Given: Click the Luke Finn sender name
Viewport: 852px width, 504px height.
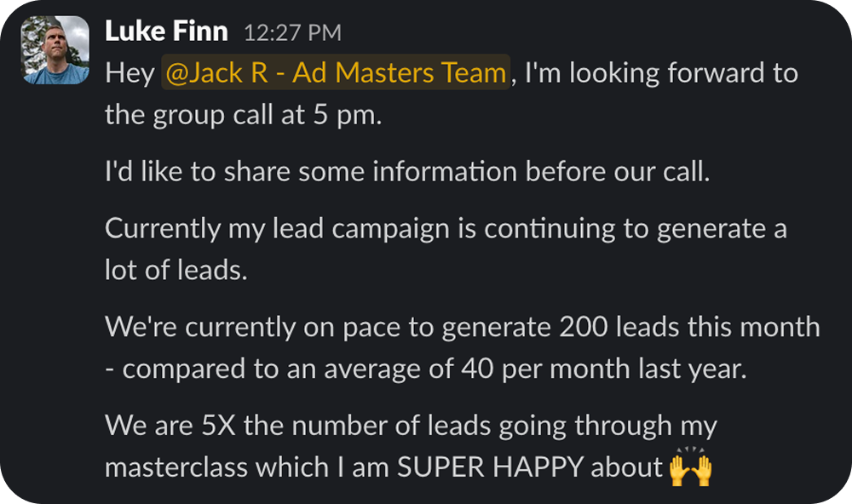Looking at the screenshot, I should 166,31.
